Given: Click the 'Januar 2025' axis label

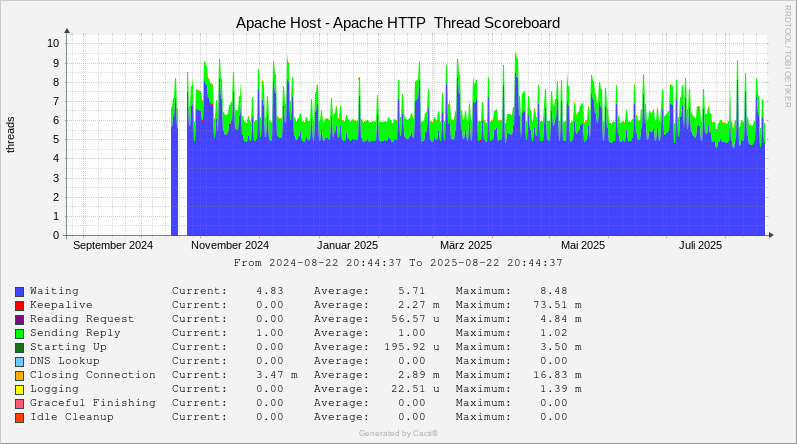Looking at the screenshot, I should pyautogui.click(x=348, y=245).
